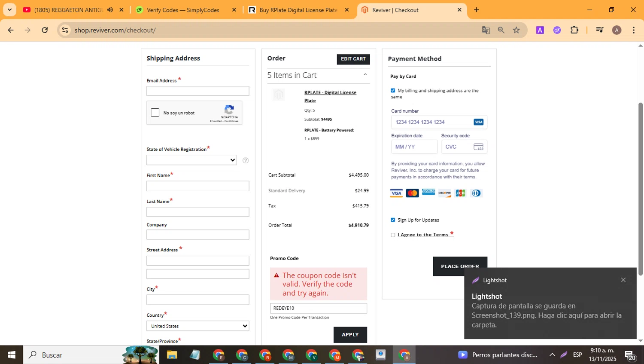Click the help icon beside State of Vehicle Registration
The height and width of the screenshot is (364, 644).
[246, 160]
